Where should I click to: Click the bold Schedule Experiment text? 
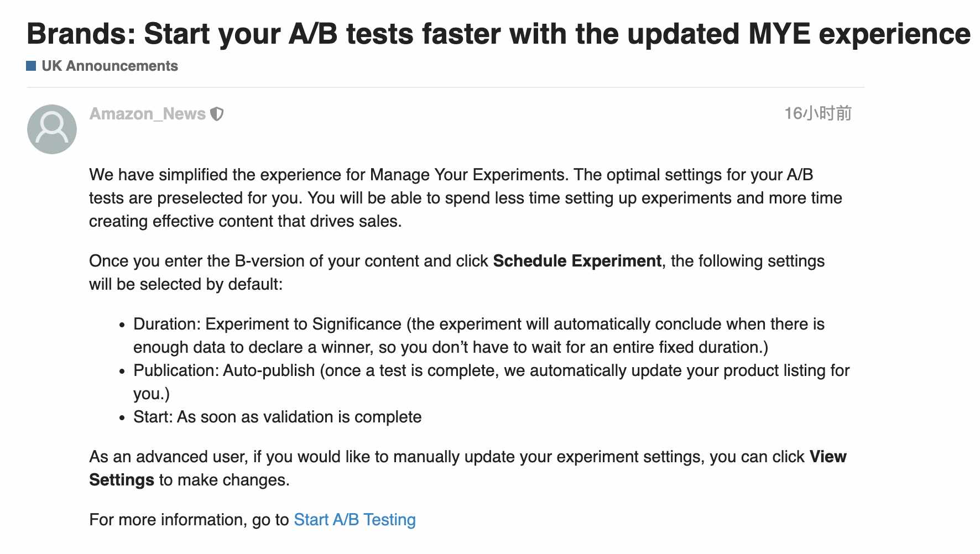coord(577,261)
